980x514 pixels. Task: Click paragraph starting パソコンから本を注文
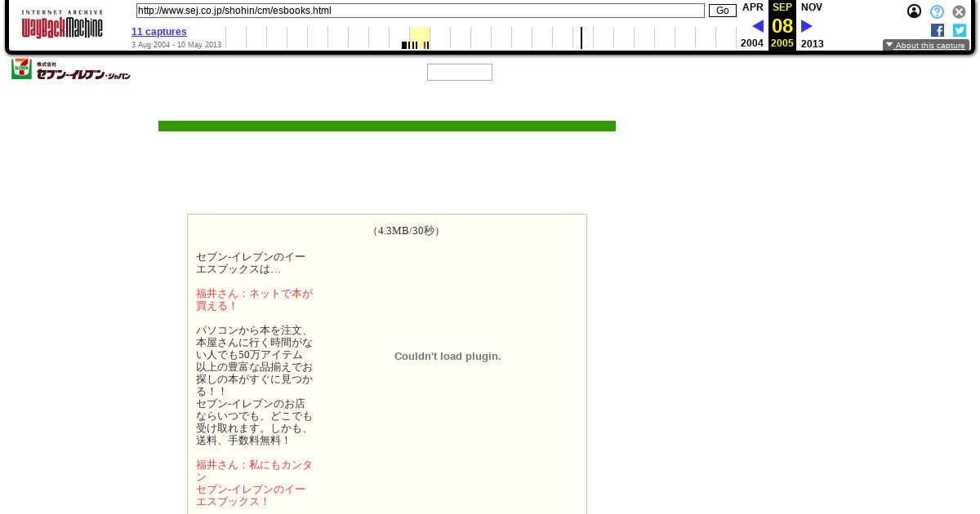254,385
